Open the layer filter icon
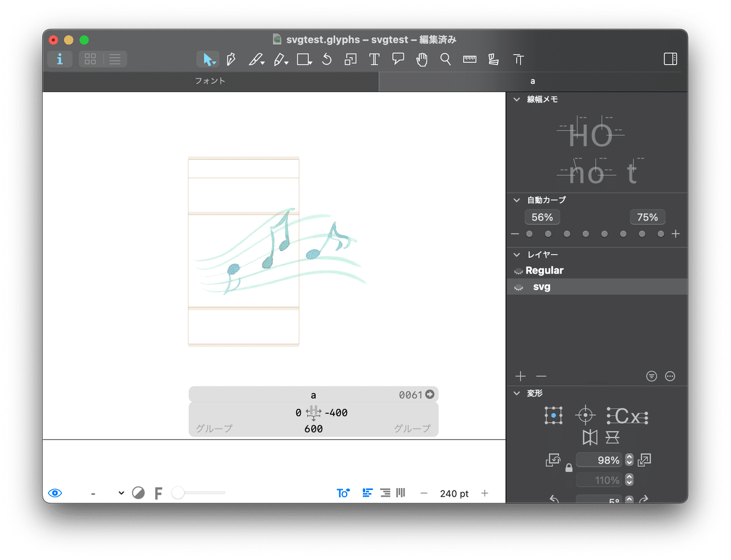This screenshot has height=560, width=731. [652, 377]
